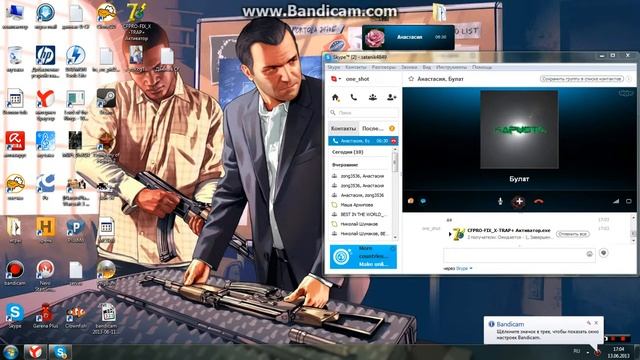Switch to the Контакты tab
The image size is (640, 360).
pyautogui.click(x=343, y=128)
